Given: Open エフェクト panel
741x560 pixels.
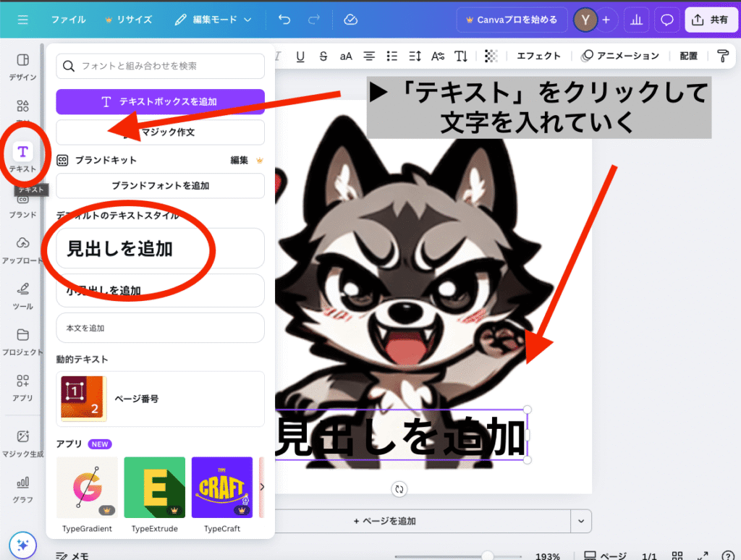Looking at the screenshot, I should 538,56.
